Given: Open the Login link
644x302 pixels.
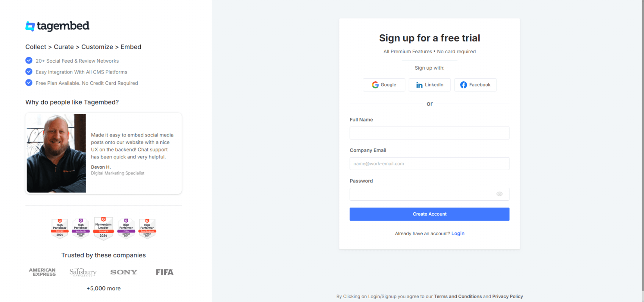Looking at the screenshot, I should click(x=458, y=233).
